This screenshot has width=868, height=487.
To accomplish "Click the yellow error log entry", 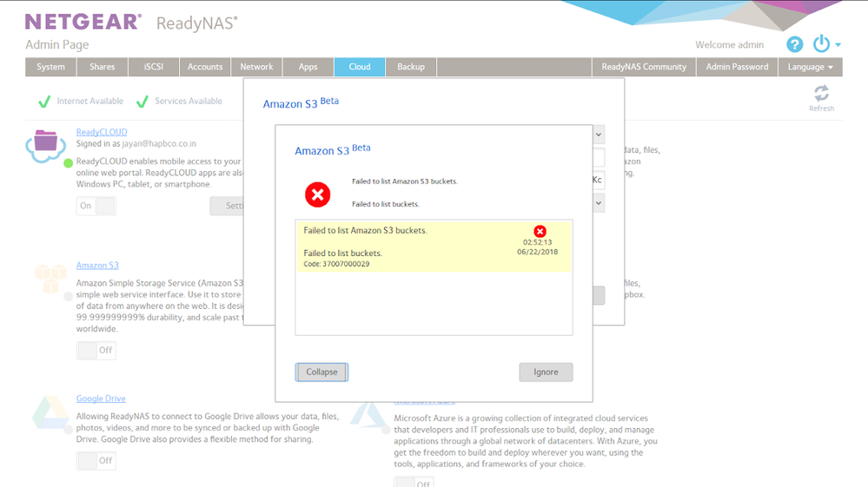I will (x=434, y=247).
